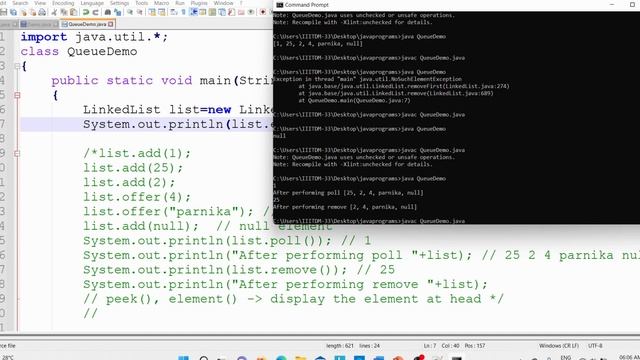This screenshot has height=360, width=640.
Task: Open the Language menu
Action: coord(92,3)
